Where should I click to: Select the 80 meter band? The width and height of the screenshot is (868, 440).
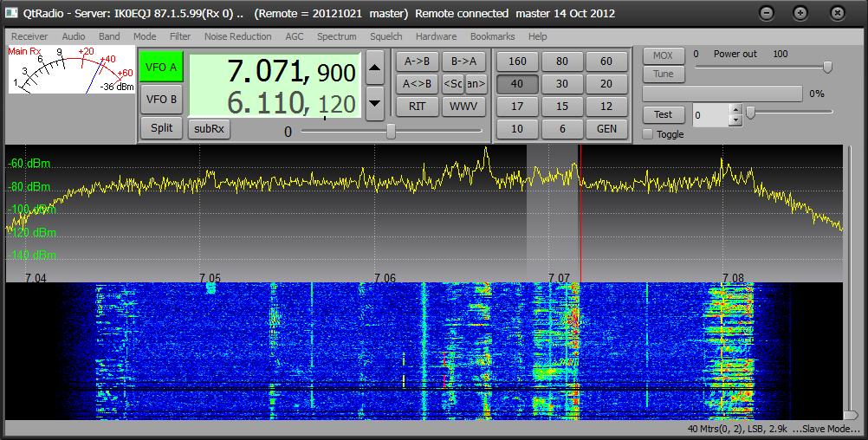[x=562, y=61]
